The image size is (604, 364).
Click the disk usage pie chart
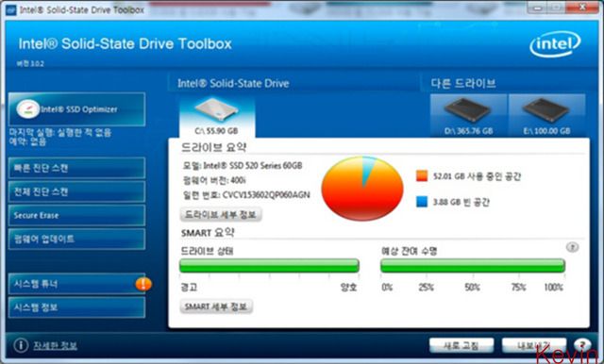362,189
